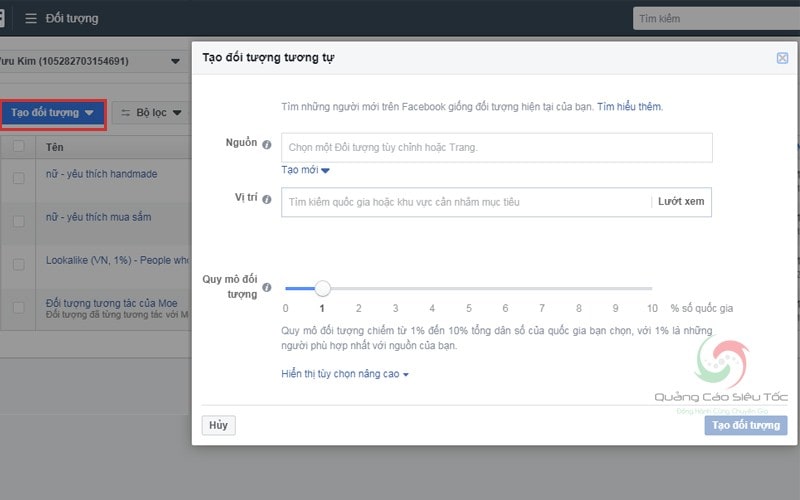Image resolution: width=800 pixels, height=500 pixels.
Task: Click the Tên column header
Action: (55, 147)
